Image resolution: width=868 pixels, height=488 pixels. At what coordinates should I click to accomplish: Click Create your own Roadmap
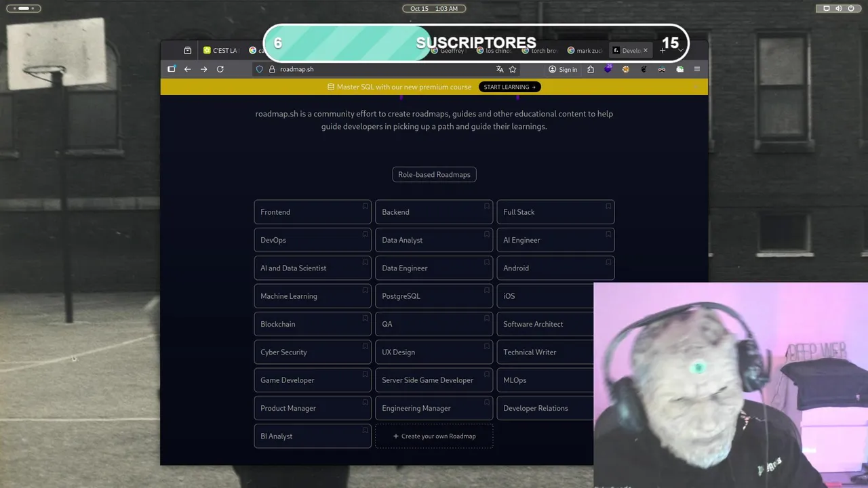[x=434, y=436]
